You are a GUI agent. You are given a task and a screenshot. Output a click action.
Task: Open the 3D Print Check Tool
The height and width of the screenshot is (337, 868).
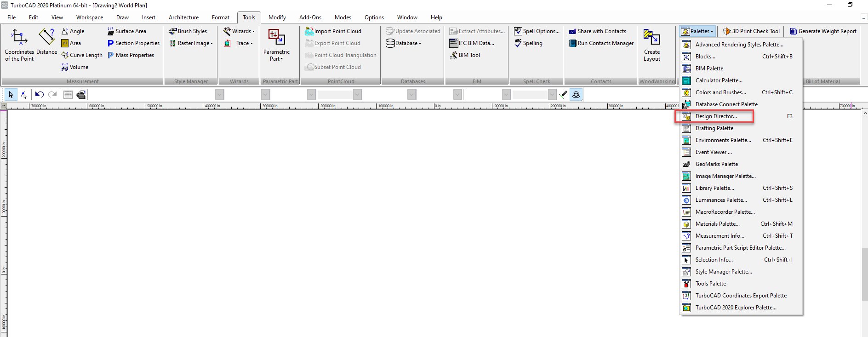click(752, 31)
